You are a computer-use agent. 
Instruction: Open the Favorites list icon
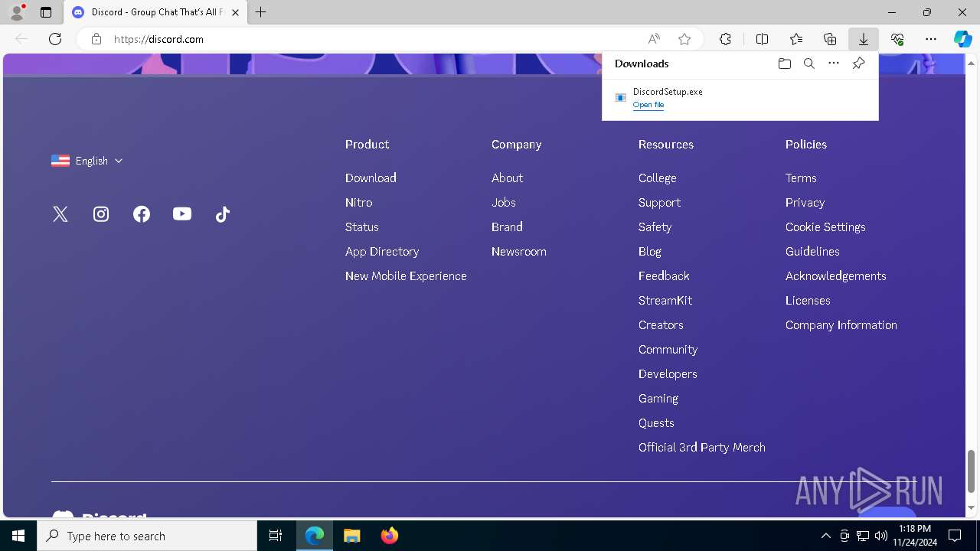pos(796,39)
